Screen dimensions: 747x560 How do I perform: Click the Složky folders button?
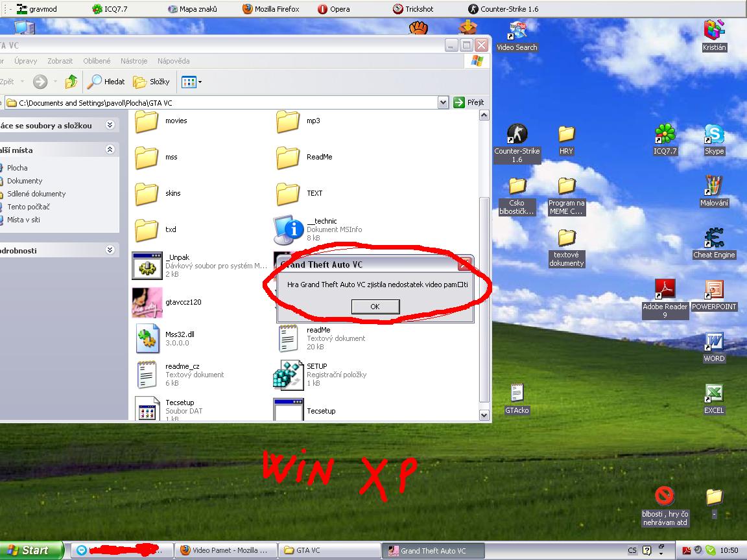tap(151, 82)
